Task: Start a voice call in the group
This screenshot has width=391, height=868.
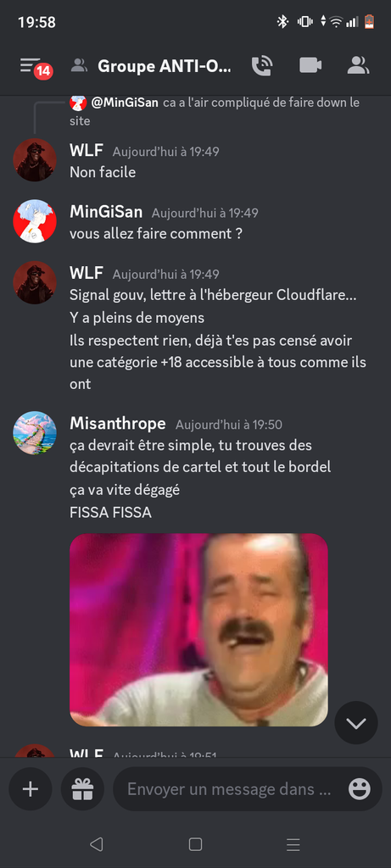Action: (x=261, y=66)
